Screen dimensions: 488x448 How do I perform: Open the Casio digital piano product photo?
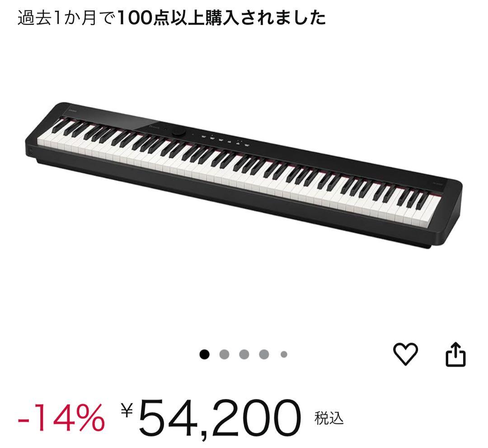click(244, 175)
